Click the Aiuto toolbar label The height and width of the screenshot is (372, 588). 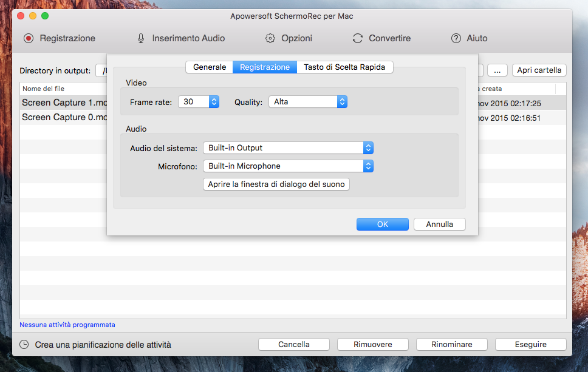click(x=477, y=38)
